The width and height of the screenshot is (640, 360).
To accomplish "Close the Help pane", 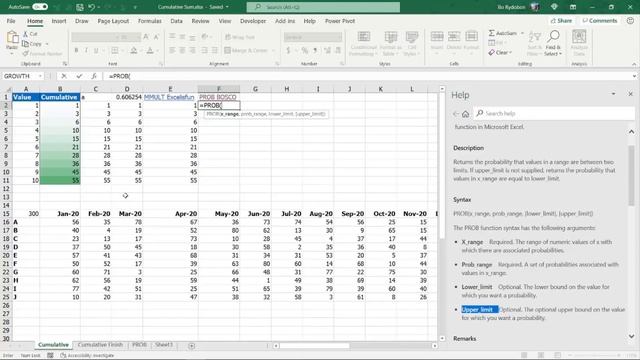I will click(630, 94).
